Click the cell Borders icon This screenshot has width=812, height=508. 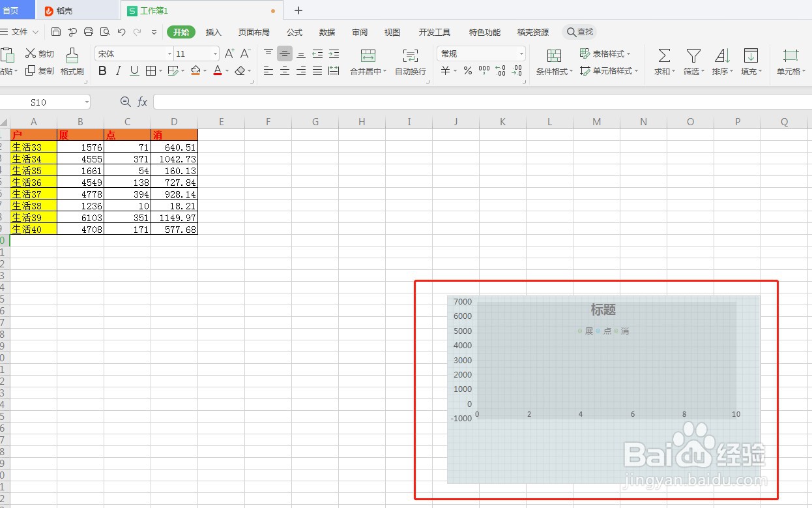pyautogui.click(x=151, y=70)
